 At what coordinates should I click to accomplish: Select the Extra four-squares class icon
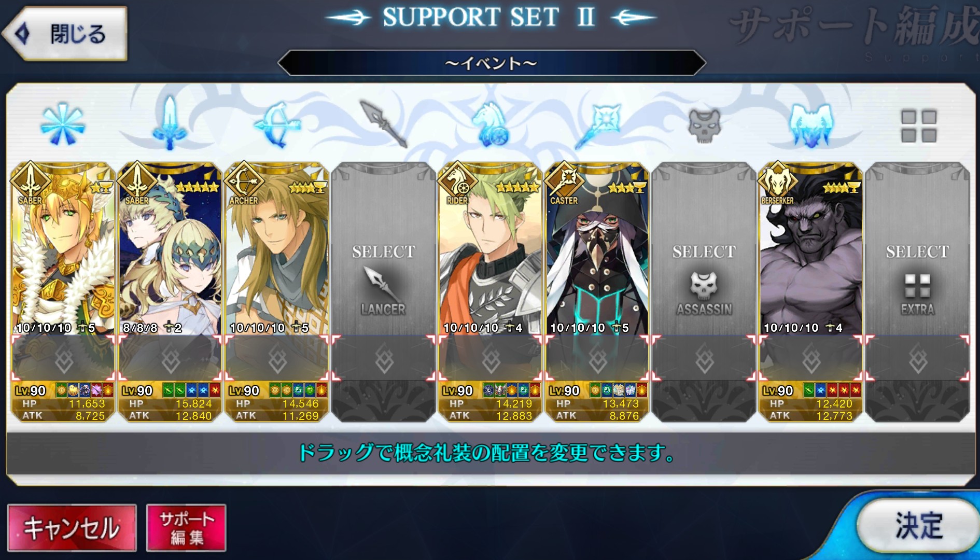click(x=918, y=126)
